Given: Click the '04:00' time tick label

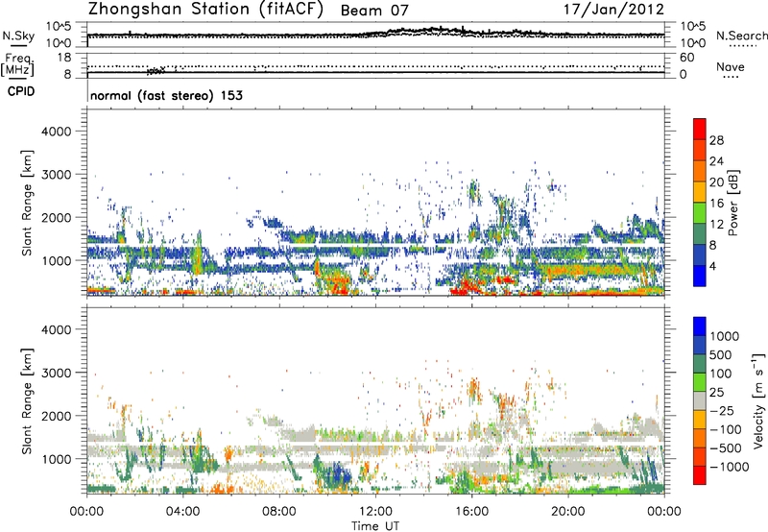Looking at the screenshot, I should [x=183, y=512].
